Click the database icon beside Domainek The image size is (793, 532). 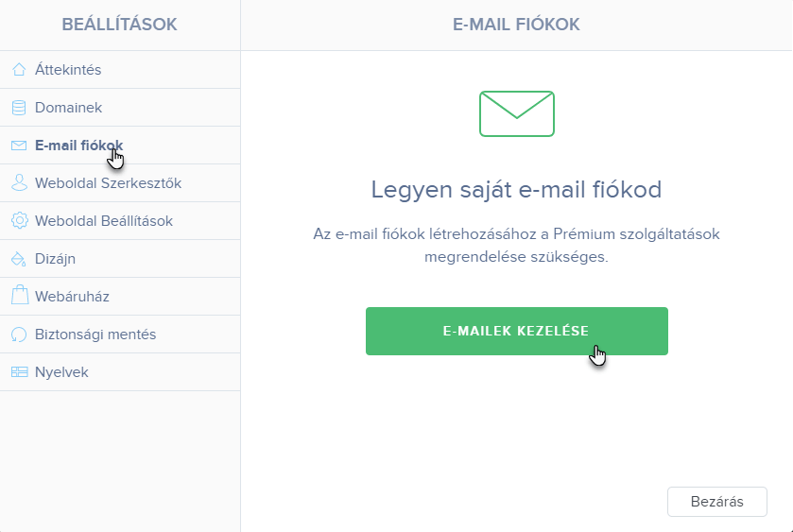click(19, 107)
